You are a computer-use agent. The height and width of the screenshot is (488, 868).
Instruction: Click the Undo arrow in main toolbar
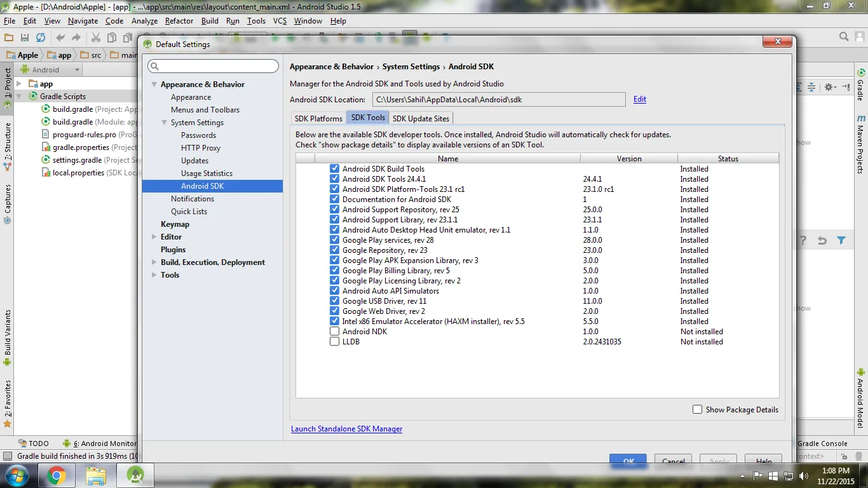tap(60, 38)
